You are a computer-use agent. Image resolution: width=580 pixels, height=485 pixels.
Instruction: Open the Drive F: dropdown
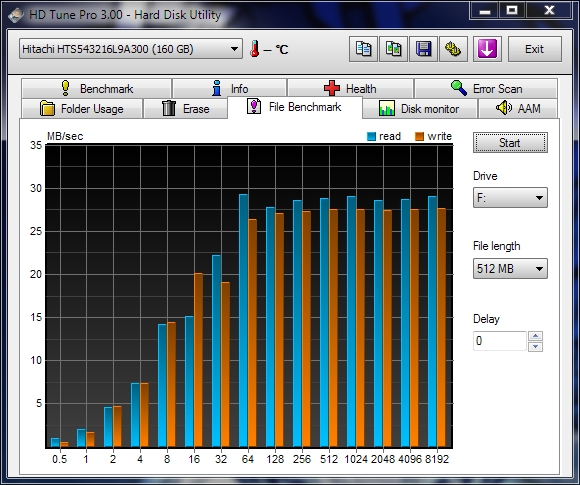pos(510,198)
